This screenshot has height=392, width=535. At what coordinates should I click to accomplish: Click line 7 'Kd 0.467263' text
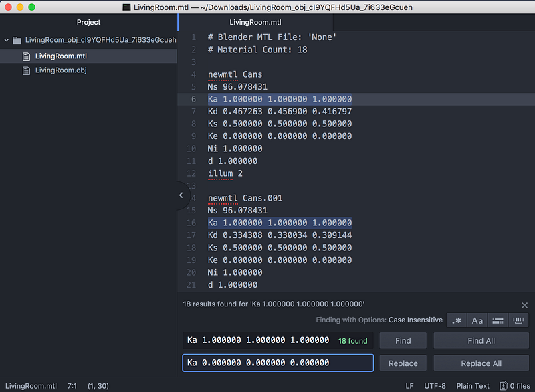280,112
